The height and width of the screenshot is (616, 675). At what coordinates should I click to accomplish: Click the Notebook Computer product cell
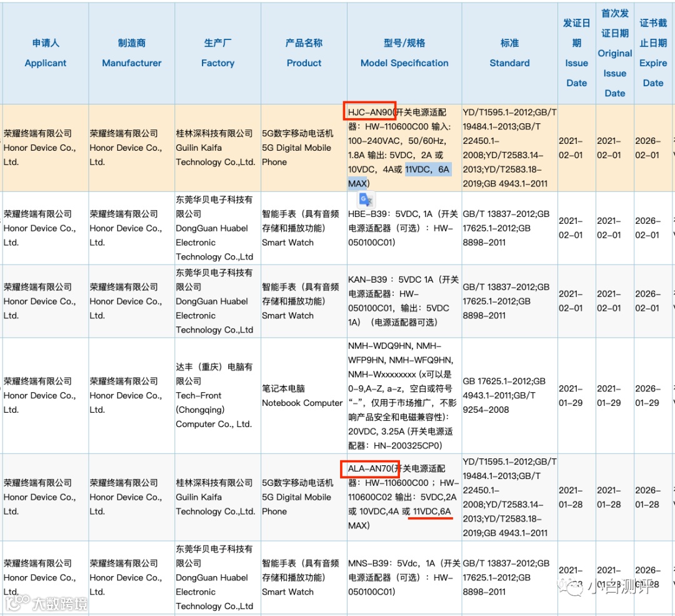point(304,395)
